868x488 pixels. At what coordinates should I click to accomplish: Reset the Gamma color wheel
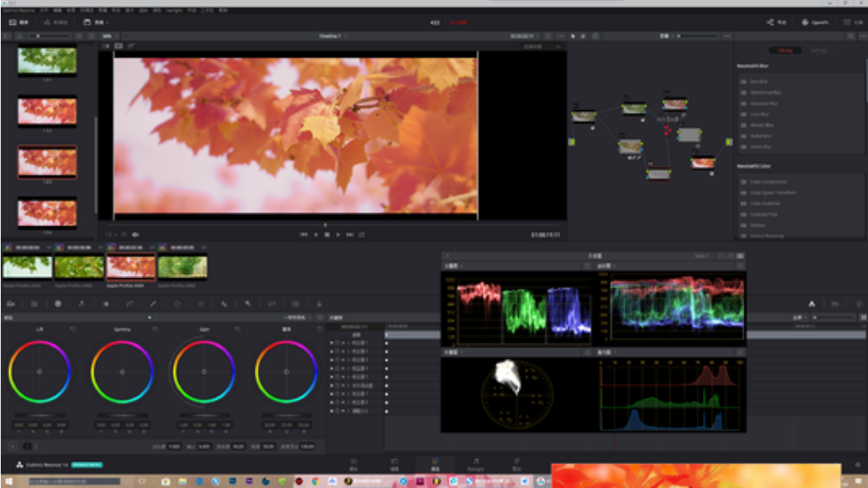[155, 329]
